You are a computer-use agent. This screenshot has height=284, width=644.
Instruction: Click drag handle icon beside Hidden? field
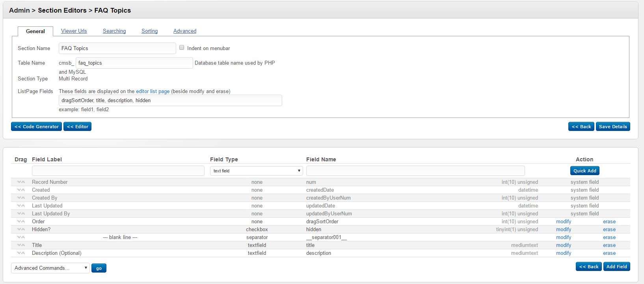(x=21, y=229)
